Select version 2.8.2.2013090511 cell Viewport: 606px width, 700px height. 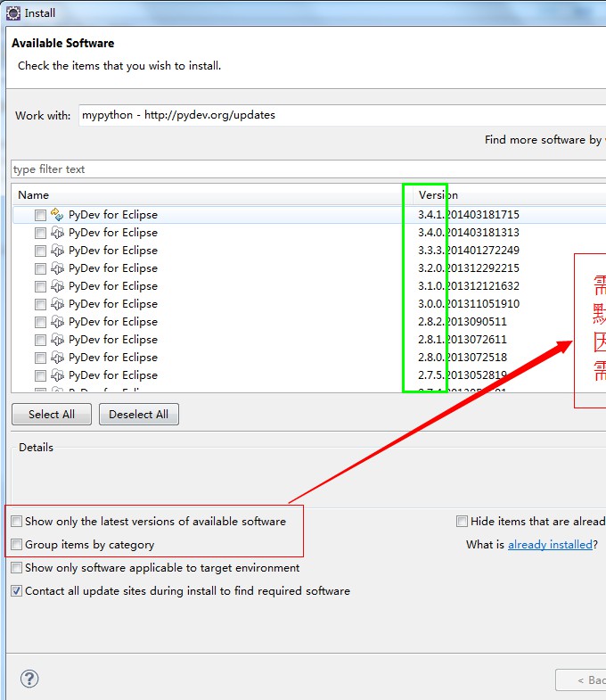[463, 322]
